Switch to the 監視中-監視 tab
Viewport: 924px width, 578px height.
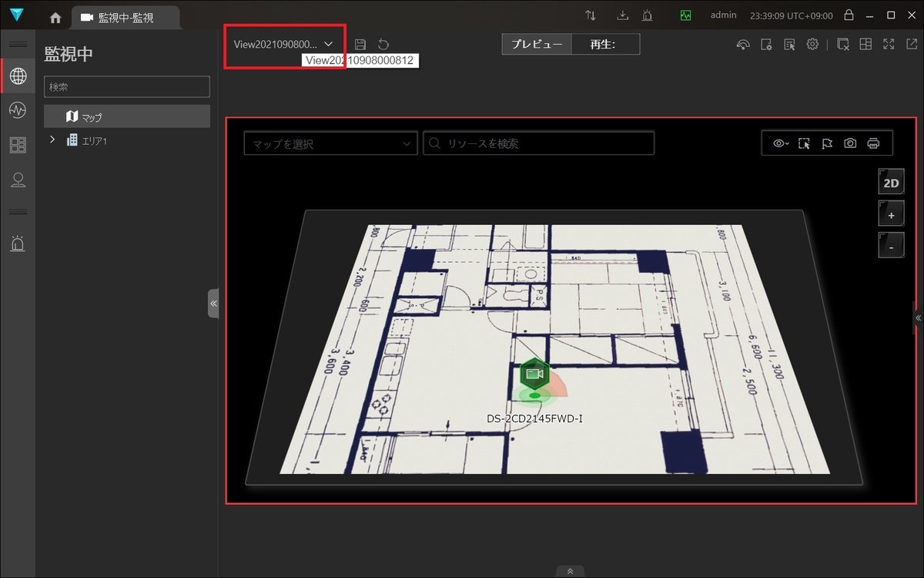126,17
